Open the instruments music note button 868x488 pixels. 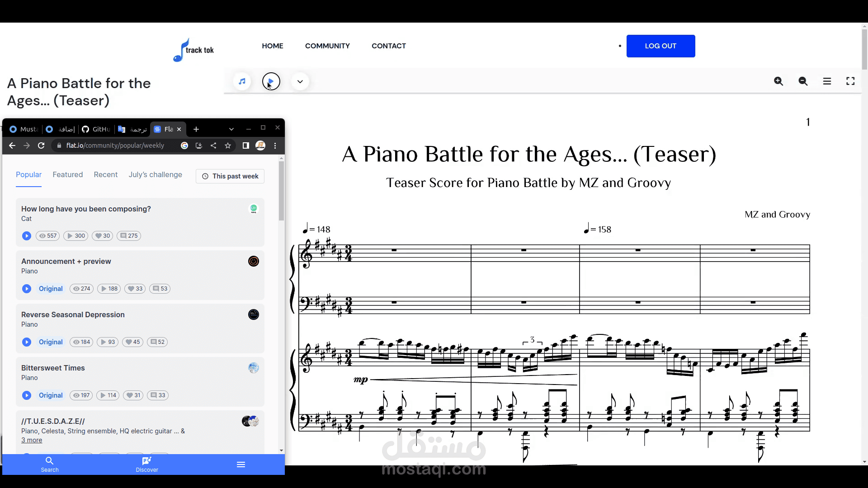(242, 81)
